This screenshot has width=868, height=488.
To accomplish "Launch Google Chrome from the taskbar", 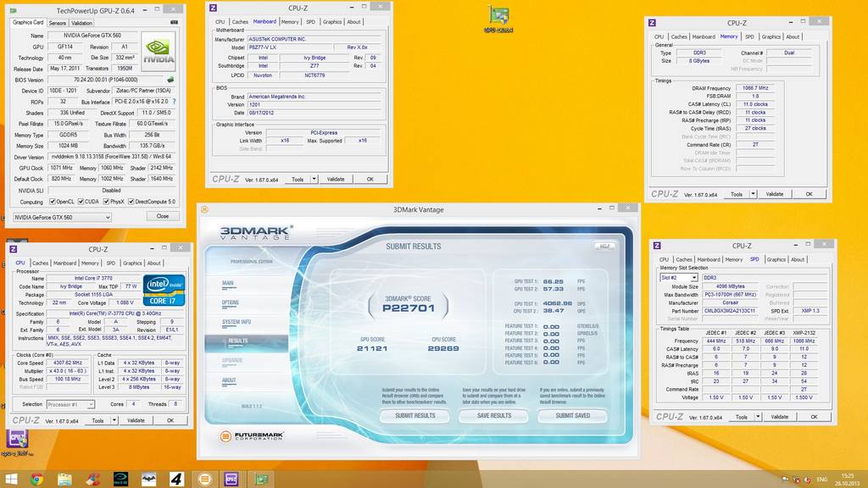I will coord(36,480).
